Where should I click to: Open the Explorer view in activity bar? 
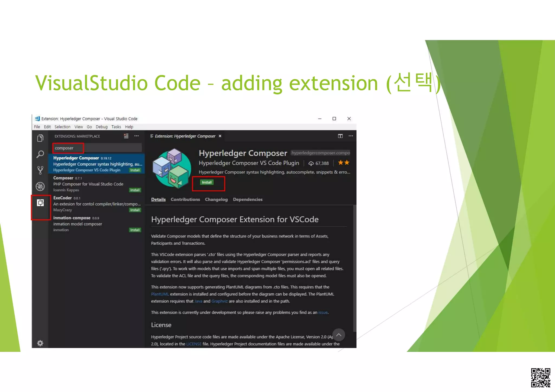(40, 138)
